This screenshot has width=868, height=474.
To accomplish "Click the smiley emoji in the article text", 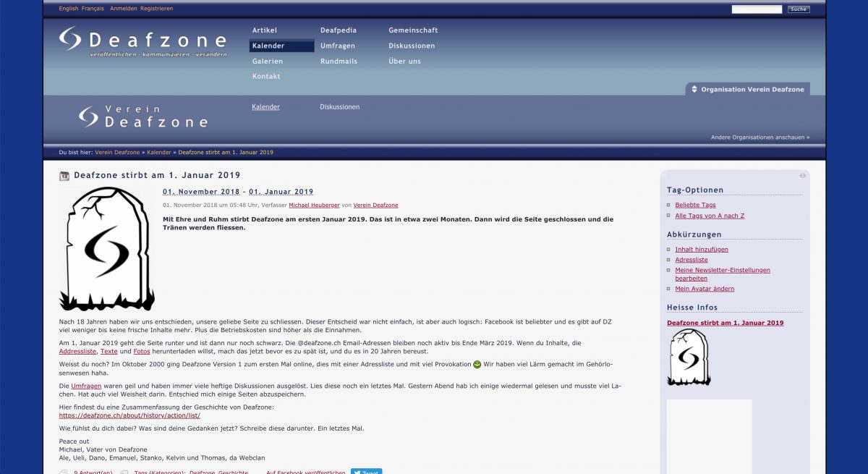I will coord(477,364).
